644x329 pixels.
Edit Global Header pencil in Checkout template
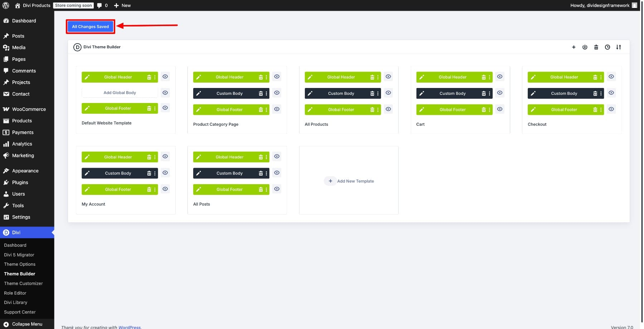(x=533, y=77)
